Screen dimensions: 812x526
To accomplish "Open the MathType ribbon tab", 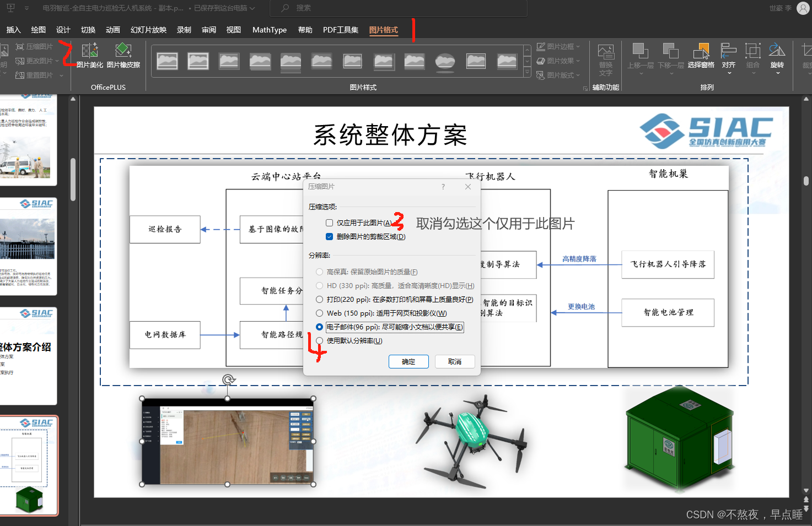I will [270, 30].
